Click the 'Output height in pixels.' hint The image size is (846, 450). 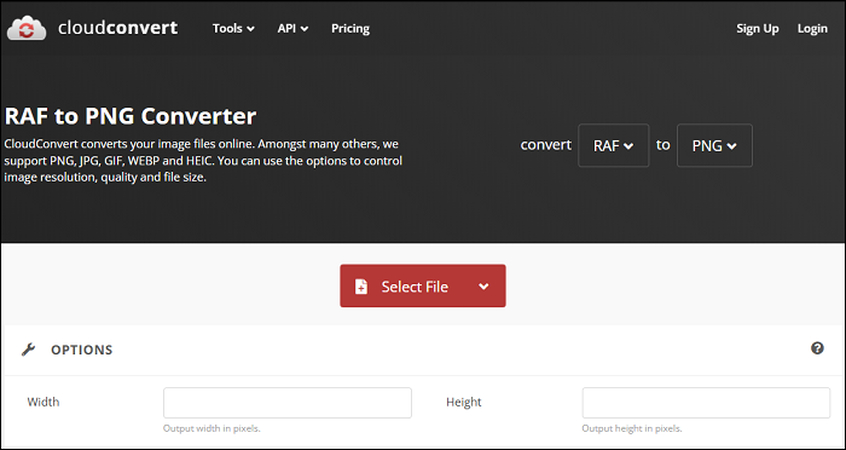pyautogui.click(x=632, y=429)
